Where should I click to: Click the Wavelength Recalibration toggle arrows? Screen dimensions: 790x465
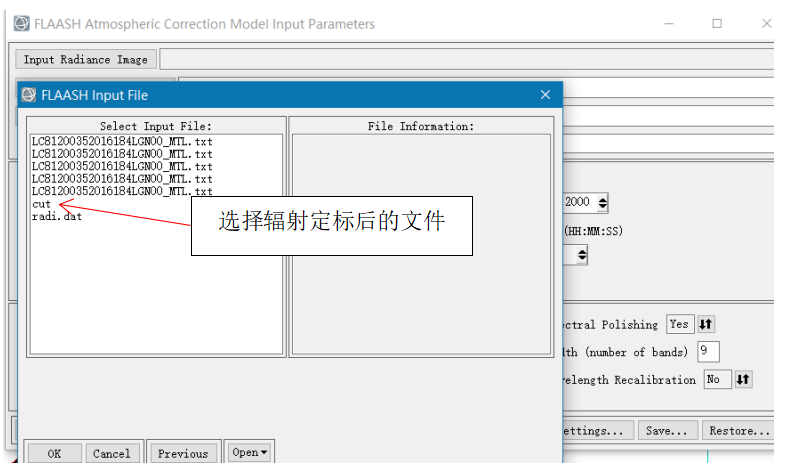743,379
